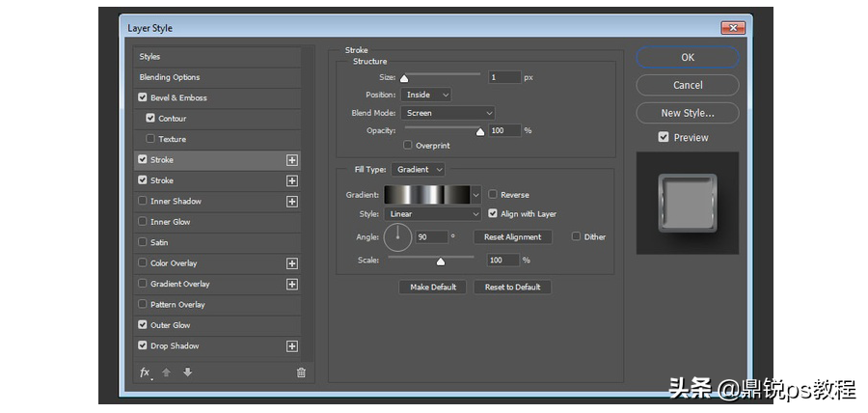The width and height of the screenshot is (868, 413).
Task: Open the Style dropdown showing Linear
Action: click(433, 213)
